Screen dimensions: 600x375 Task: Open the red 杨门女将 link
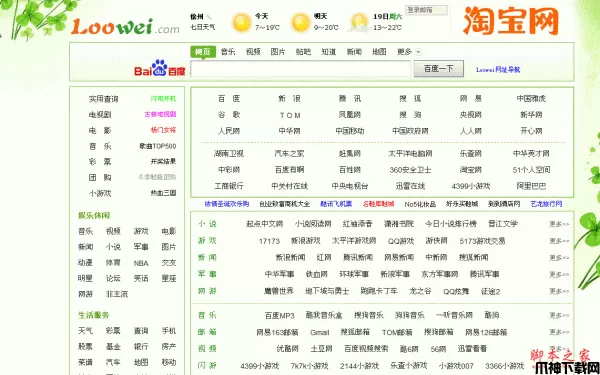[163, 130]
